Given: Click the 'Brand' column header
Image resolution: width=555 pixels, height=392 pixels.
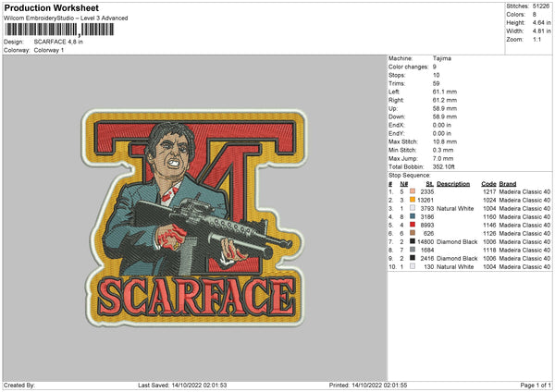Looking at the screenshot, I should 508,184.
